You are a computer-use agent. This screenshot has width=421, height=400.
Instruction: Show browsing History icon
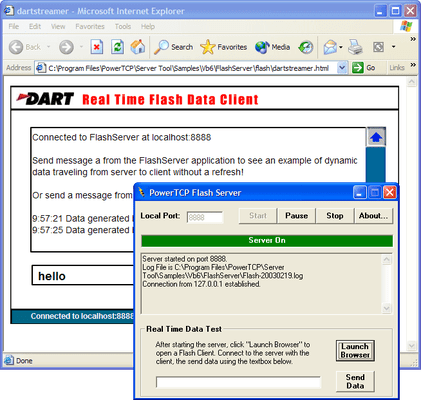306,47
